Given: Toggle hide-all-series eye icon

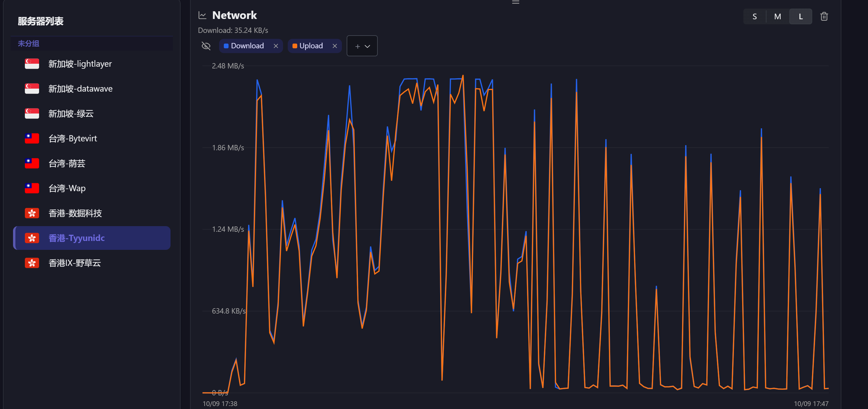Looking at the screenshot, I should (x=206, y=46).
